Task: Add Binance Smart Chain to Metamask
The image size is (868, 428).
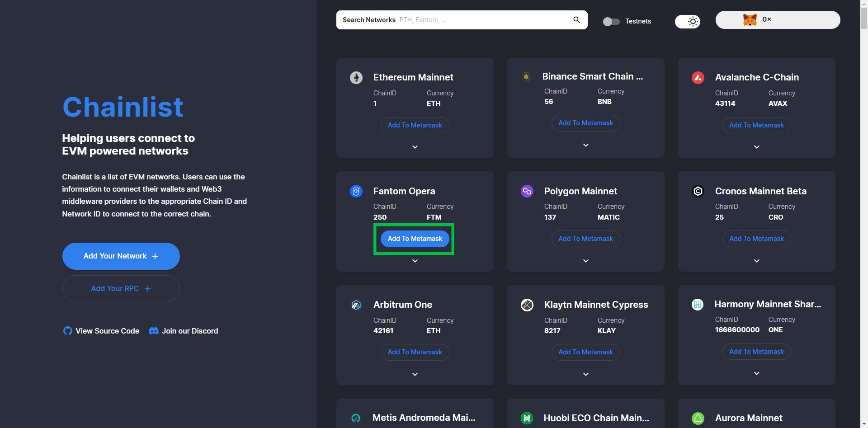Action: pos(586,123)
